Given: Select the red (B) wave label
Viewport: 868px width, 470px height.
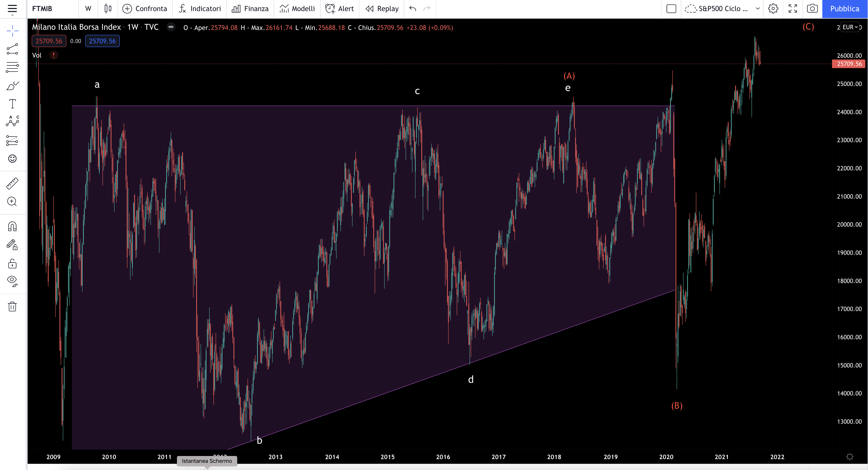Looking at the screenshot, I should tap(677, 405).
